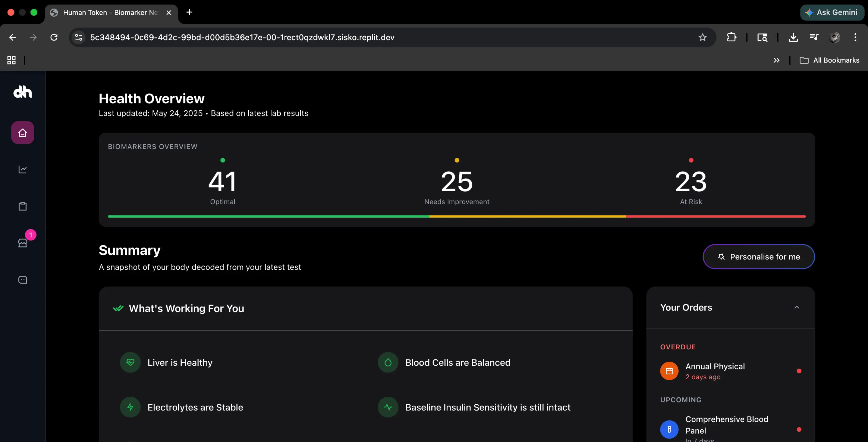Open the clipboard results icon in sidebar
The height and width of the screenshot is (442, 868).
click(22, 206)
